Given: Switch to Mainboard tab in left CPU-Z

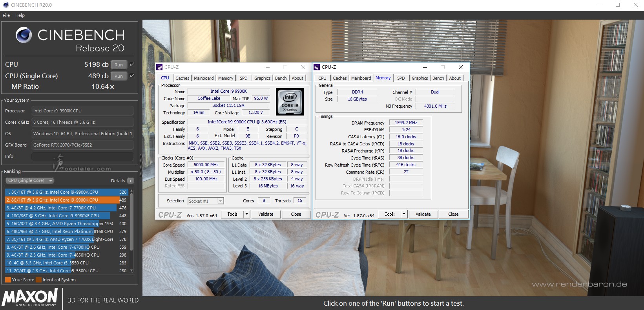Looking at the screenshot, I should [x=204, y=78].
